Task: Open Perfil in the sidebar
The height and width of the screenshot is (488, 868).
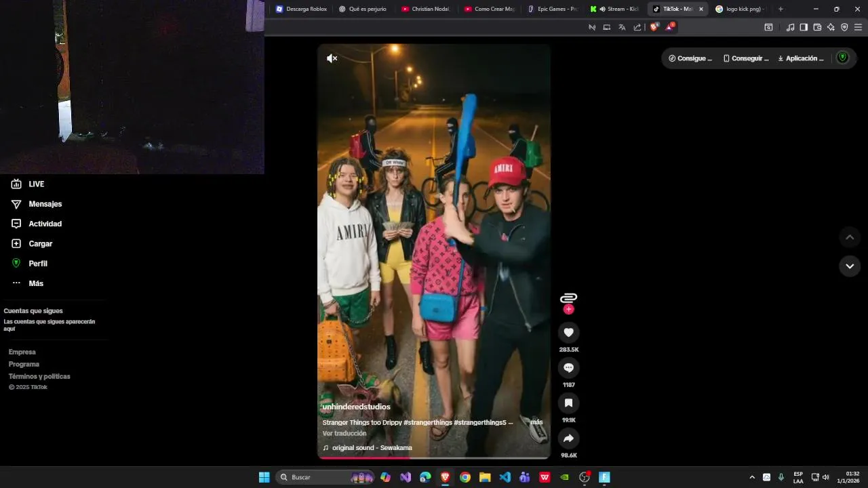Action: point(29,263)
